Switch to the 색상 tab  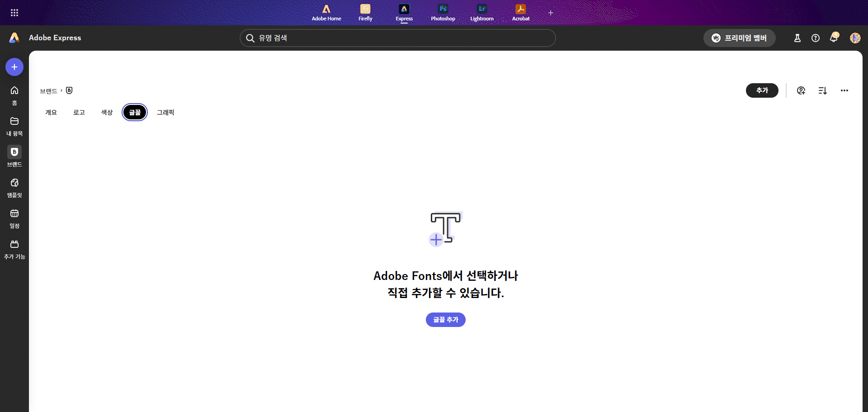click(x=107, y=112)
